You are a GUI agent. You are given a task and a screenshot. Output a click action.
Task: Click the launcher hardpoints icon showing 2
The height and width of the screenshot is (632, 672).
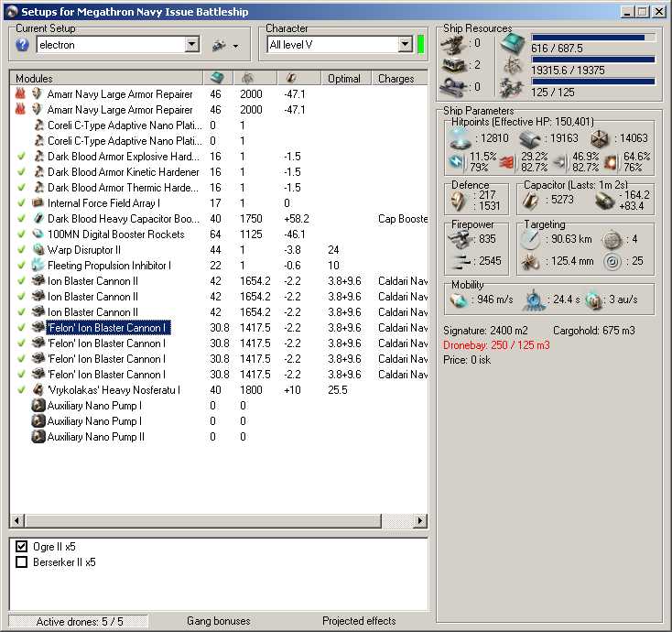[x=453, y=66]
